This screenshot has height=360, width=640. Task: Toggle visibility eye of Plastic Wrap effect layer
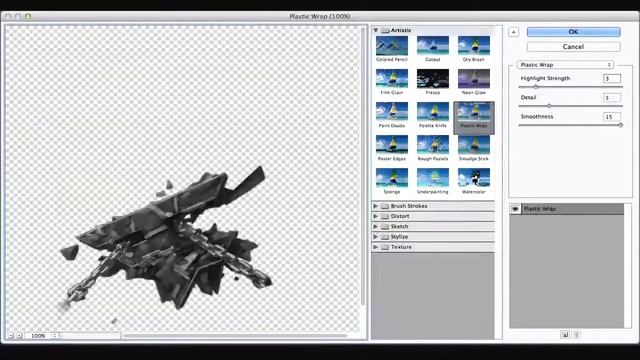tap(515, 209)
